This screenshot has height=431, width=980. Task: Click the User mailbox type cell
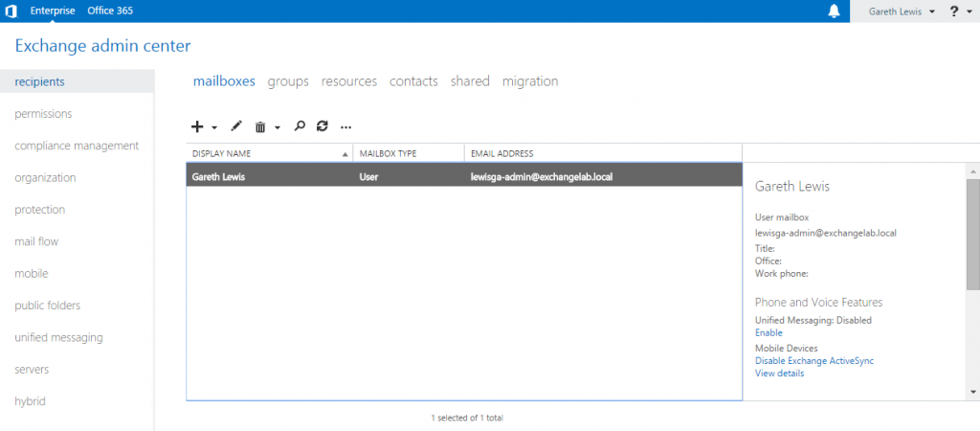pos(368,177)
